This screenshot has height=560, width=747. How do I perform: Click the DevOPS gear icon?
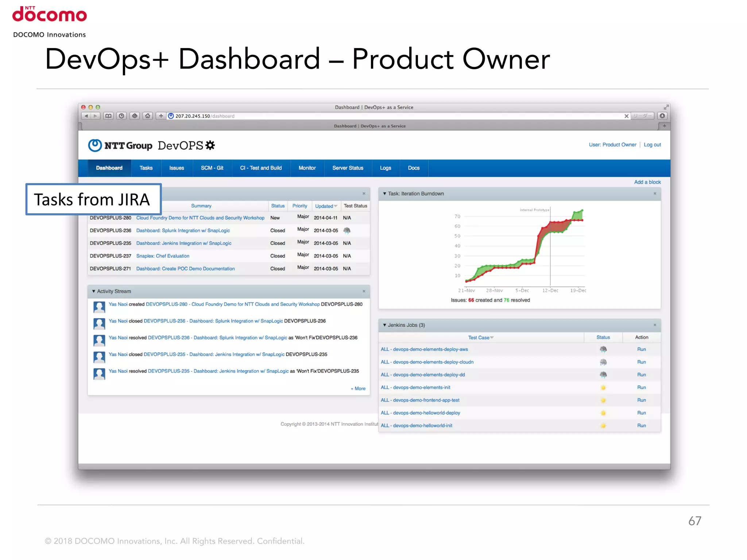click(210, 145)
